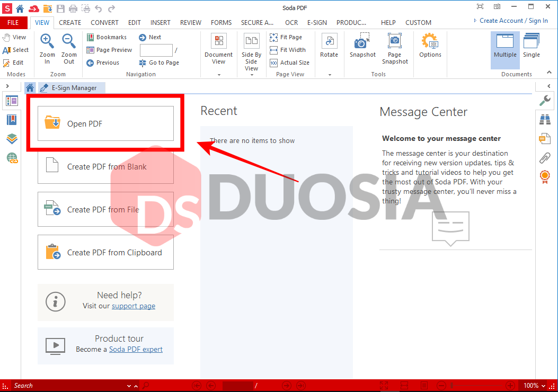Click the Open PDF button
This screenshot has height=392, width=558.
[105, 123]
